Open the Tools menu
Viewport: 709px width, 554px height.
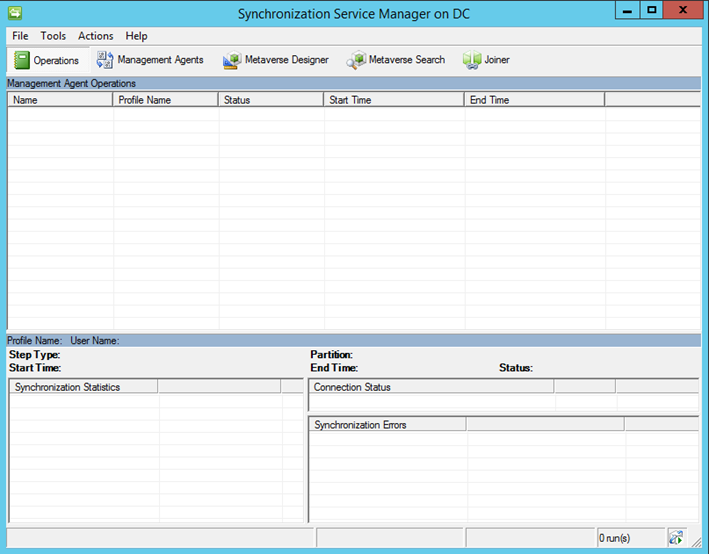pyautogui.click(x=53, y=36)
